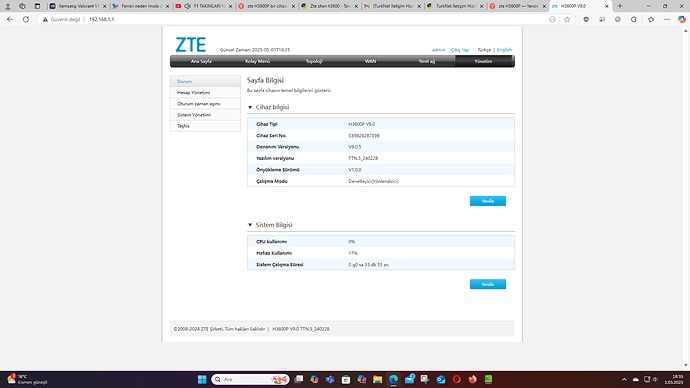Add page to favorites star icon
Viewport: 690px width, 388px height.
[x=567, y=19]
